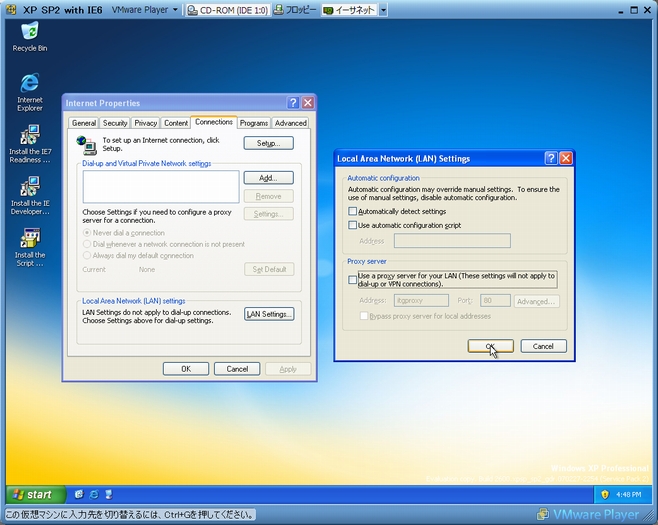Image resolution: width=658 pixels, height=525 pixels.
Task: Enable Automatically detect settings checkbox
Action: [352, 211]
